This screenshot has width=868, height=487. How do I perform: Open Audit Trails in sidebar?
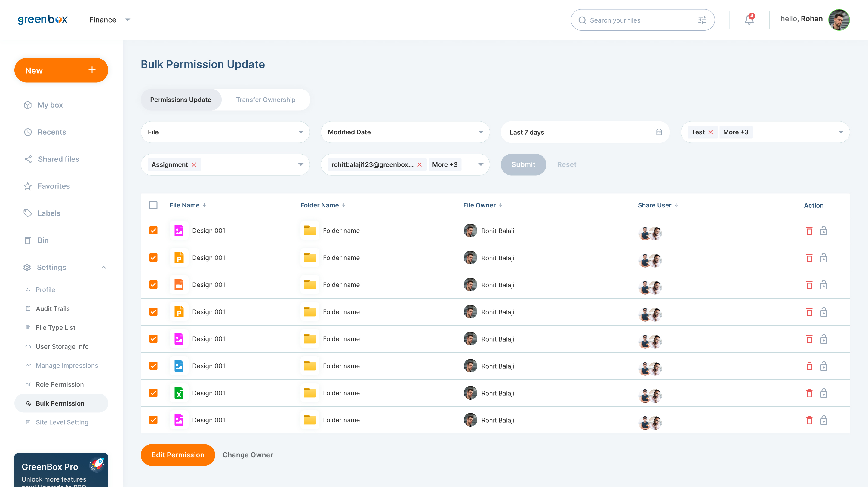pos(53,308)
